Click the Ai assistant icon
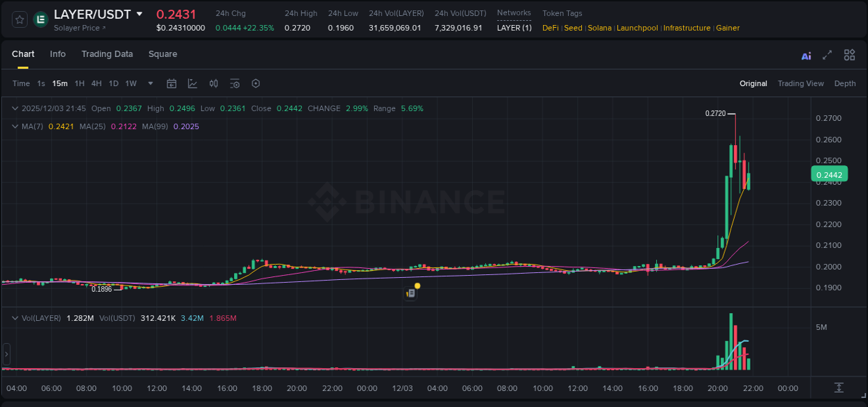The width and height of the screenshot is (868, 407). click(x=806, y=55)
